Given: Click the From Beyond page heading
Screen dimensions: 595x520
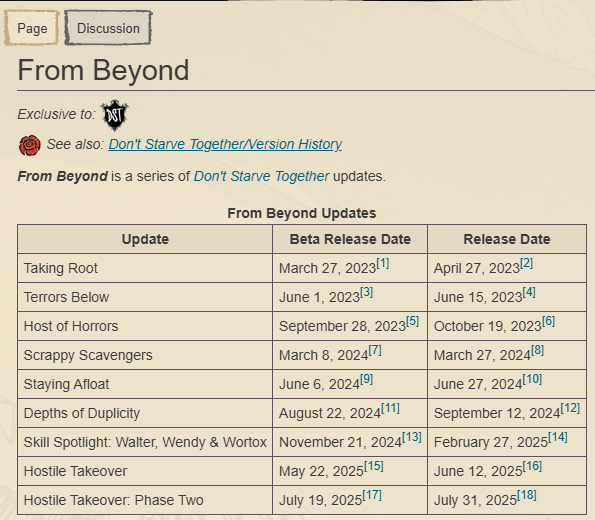Looking at the screenshot, I should (x=103, y=70).
